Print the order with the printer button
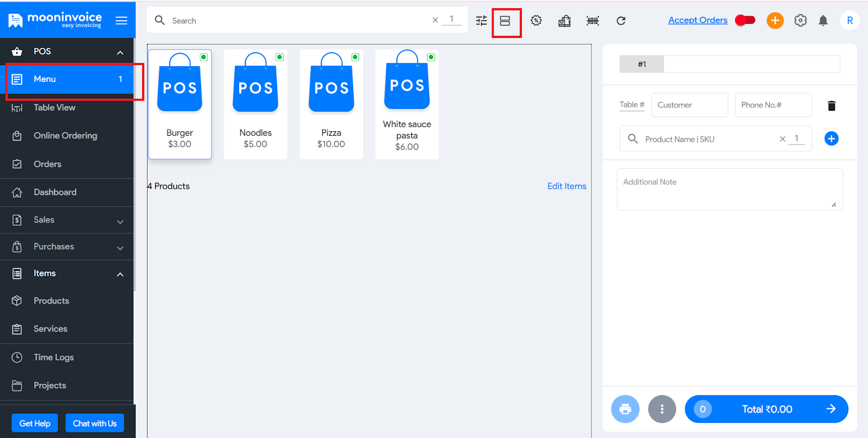Screen dimensions: 868x438 (625, 409)
